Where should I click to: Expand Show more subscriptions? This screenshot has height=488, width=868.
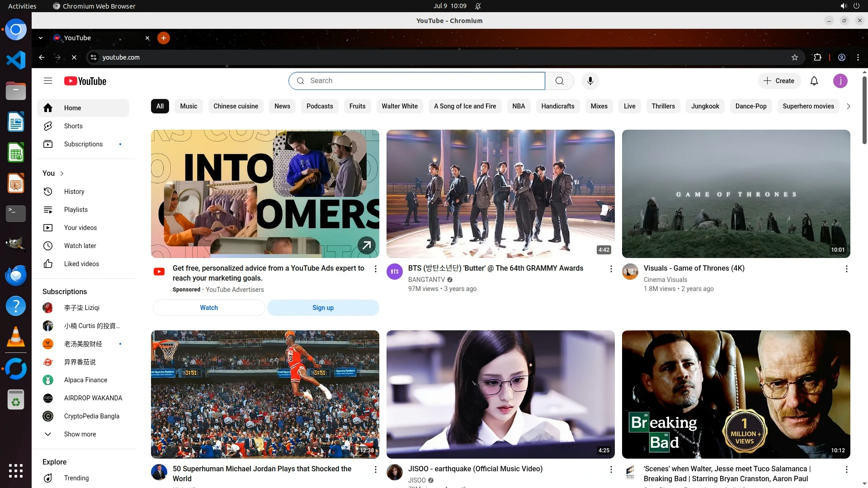click(x=80, y=434)
